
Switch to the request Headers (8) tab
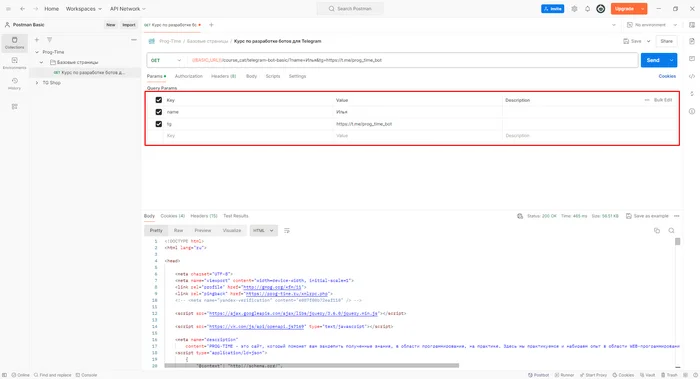point(224,76)
